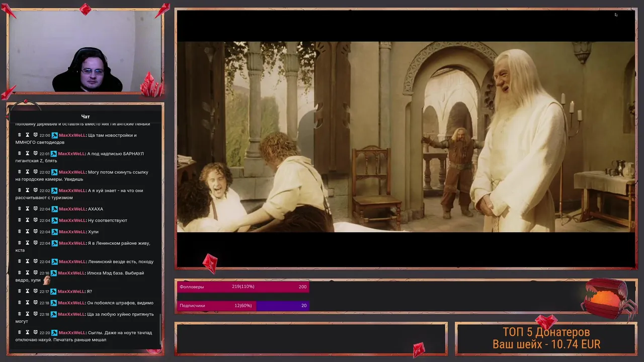The width and height of the screenshot is (644, 362).
Task: Hourglass icon on the 22:20 'Сыглы' message
Action: (x=28, y=332)
